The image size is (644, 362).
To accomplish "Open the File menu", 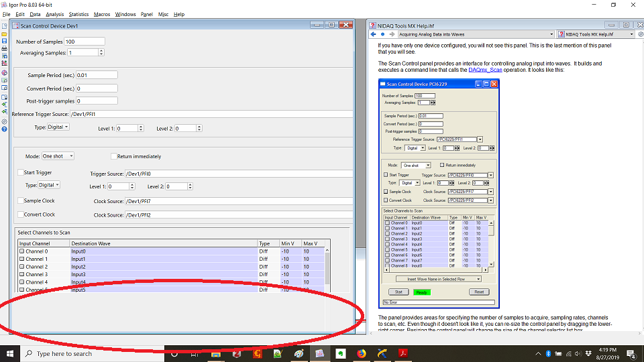I will 6,14.
